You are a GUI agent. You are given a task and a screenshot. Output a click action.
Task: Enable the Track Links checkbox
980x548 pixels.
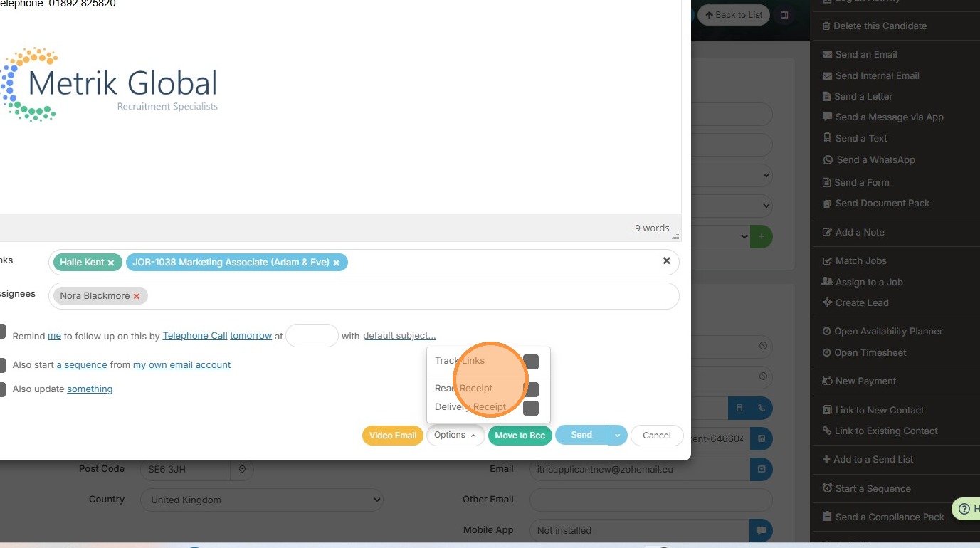coord(531,362)
